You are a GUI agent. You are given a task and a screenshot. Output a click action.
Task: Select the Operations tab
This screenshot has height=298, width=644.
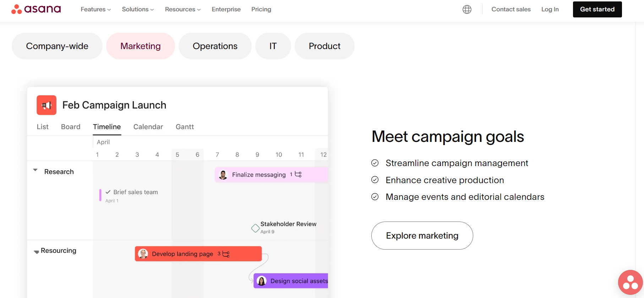215,46
